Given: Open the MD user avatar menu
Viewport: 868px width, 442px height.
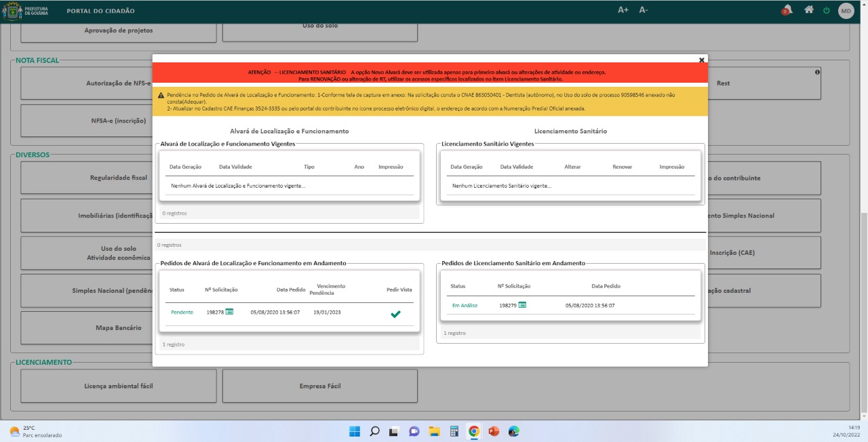Looking at the screenshot, I should point(846,10).
